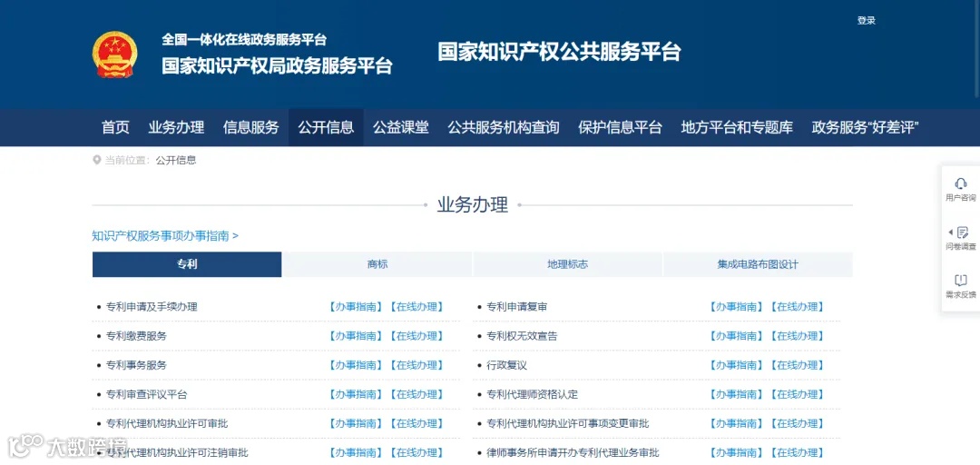Open 政务服务"好差评" navigation item
This screenshot has height=465, width=980.
coord(866,128)
